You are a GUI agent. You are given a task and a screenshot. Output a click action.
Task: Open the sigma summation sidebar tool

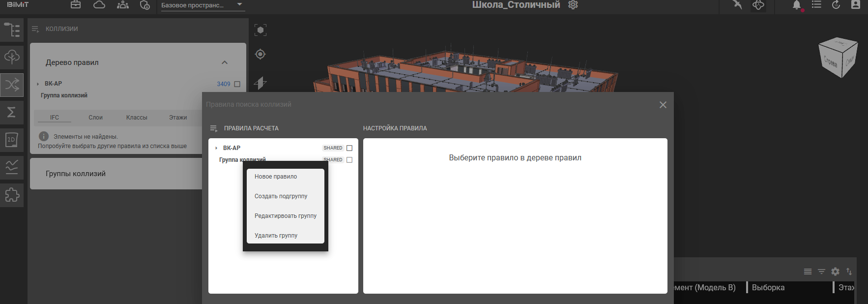[12, 112]
